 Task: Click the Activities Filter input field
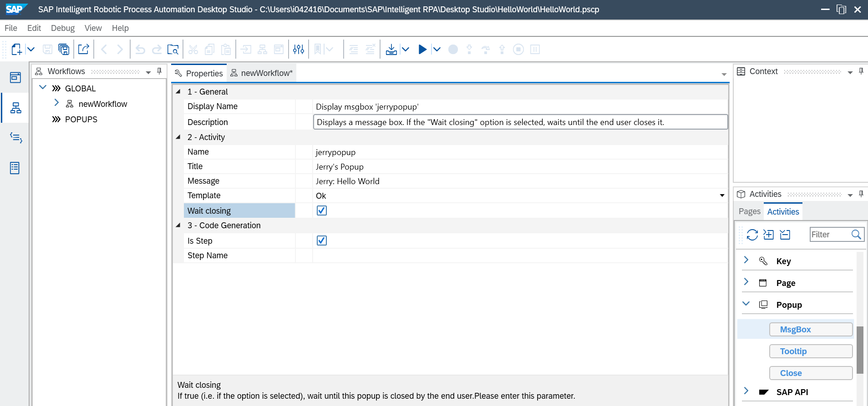tap(830, 235)
